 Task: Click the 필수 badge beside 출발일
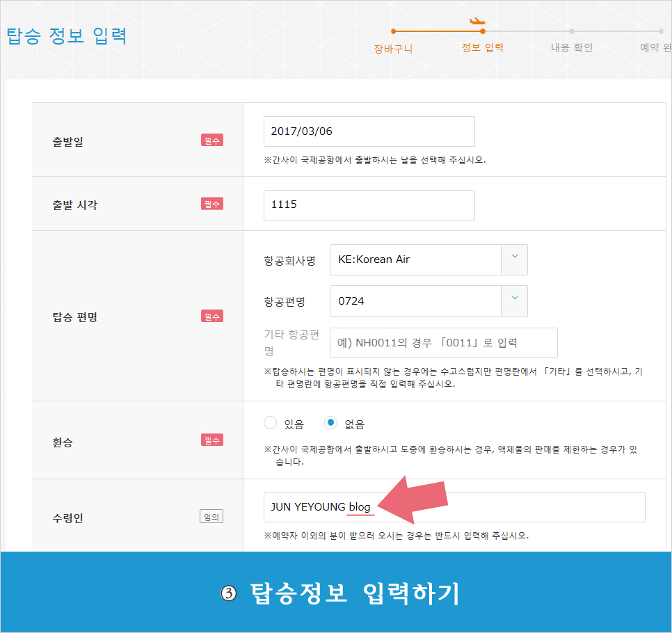[211, 141]
